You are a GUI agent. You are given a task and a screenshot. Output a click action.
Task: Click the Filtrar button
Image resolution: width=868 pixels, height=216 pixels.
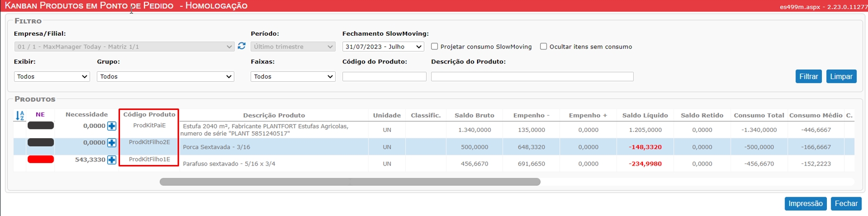click(808, 76)
